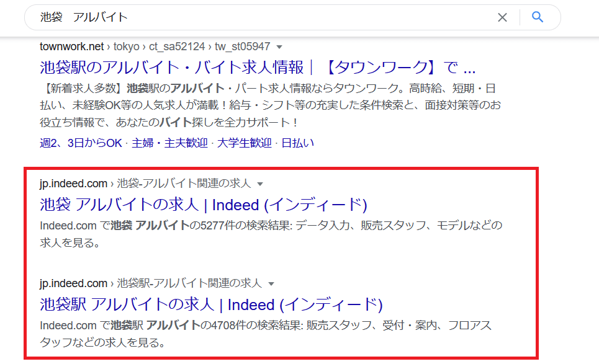Open the 池袋 アルバイトの求人 | Indeed title link
The width and height of the screenshot is (599, 364).
coord(203,205)
